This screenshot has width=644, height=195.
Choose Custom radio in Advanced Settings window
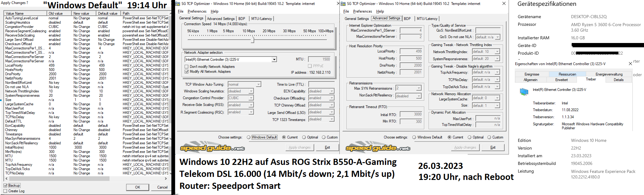pos(489,137)
